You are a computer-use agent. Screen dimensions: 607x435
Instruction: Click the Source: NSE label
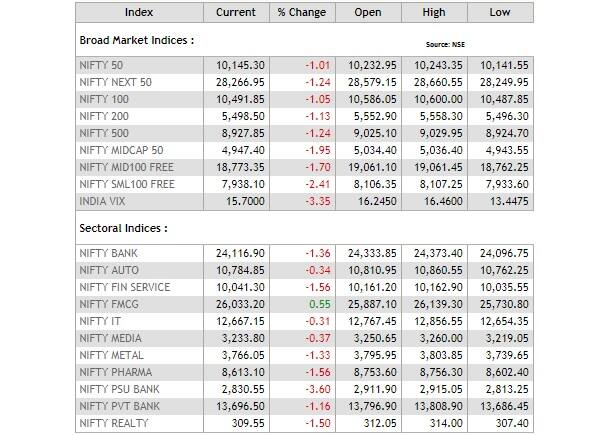[x=445, y=45]
